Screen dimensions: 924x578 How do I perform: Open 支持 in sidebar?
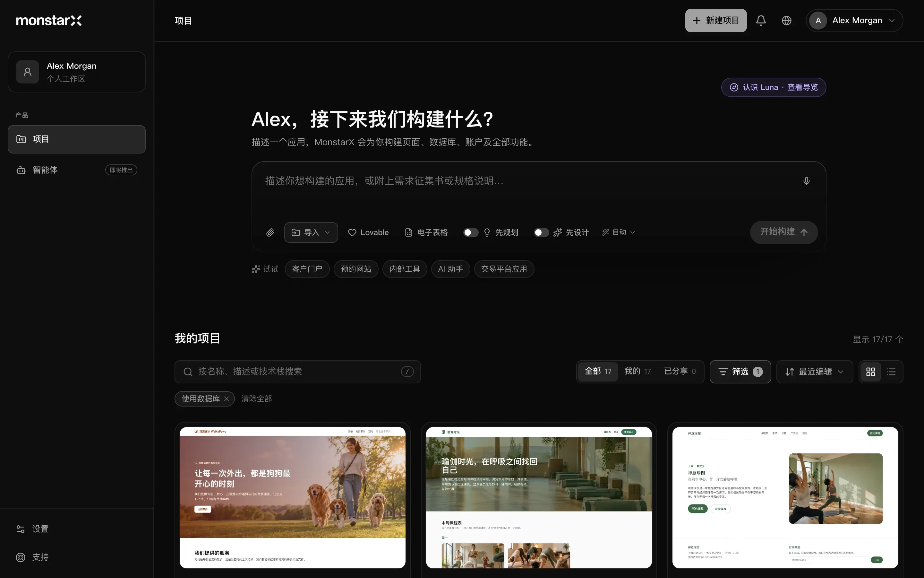click(x=76, y=557)
